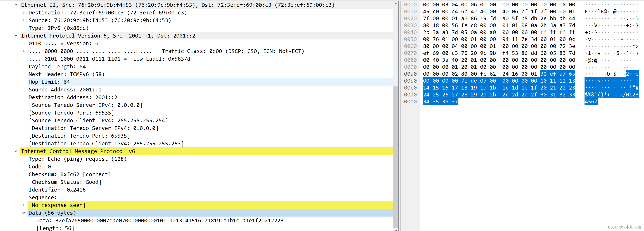
Task: Expand the Destination MAC address field
Action: click(23, 13)
